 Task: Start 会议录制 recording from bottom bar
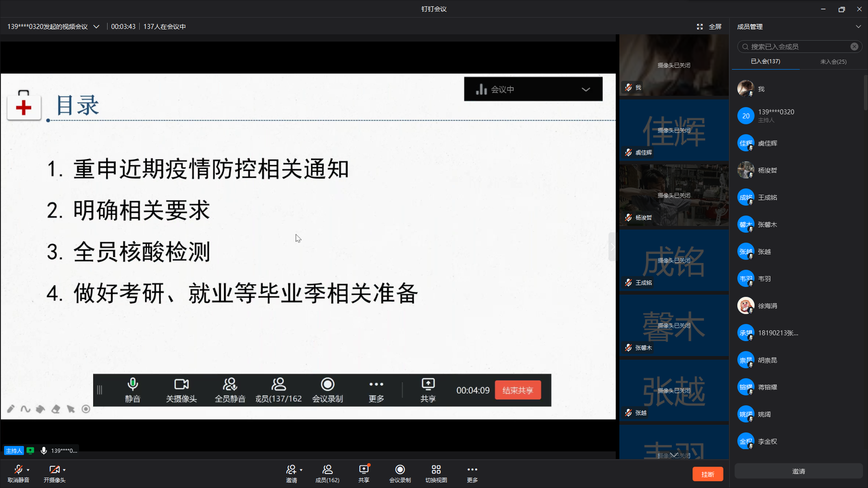pos(400,470)
